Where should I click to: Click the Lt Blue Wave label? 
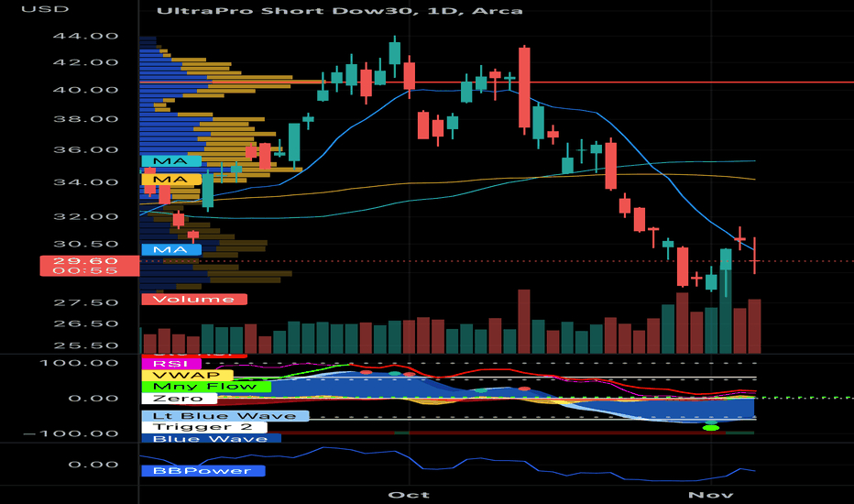click(224, 416)
